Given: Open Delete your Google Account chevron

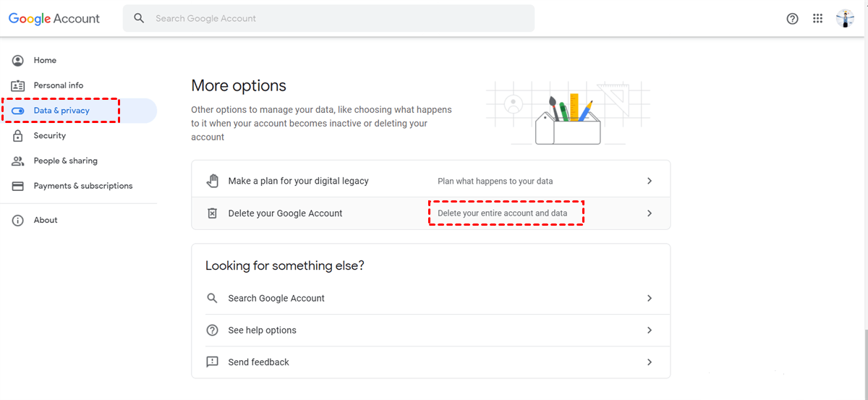Looking at the screenshot, I should point(650,213).
